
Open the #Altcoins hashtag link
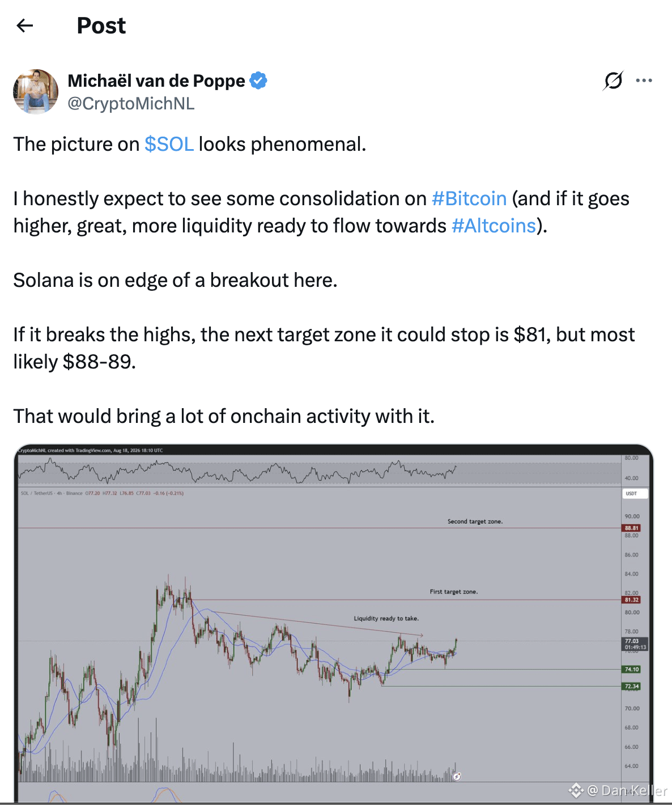click(x=494, y=226)
